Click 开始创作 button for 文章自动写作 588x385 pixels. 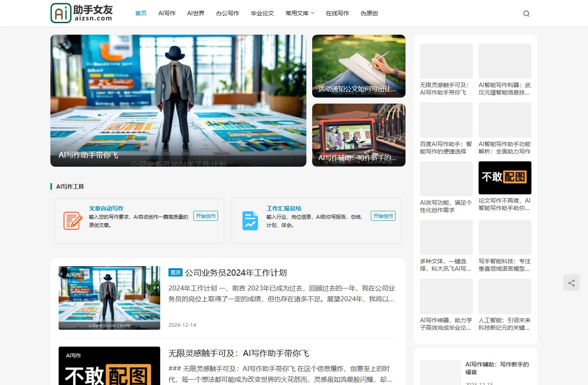tap(206, 216)
